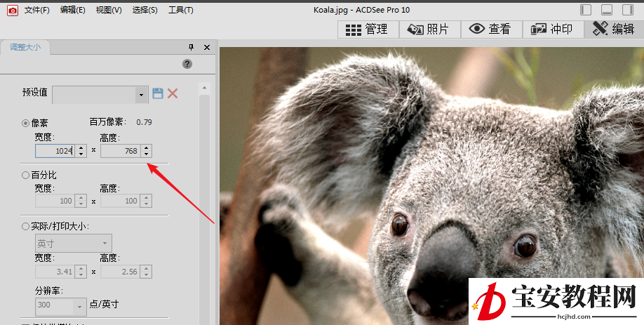Click the pixel width field showing 1024

[x=55, y=151]
